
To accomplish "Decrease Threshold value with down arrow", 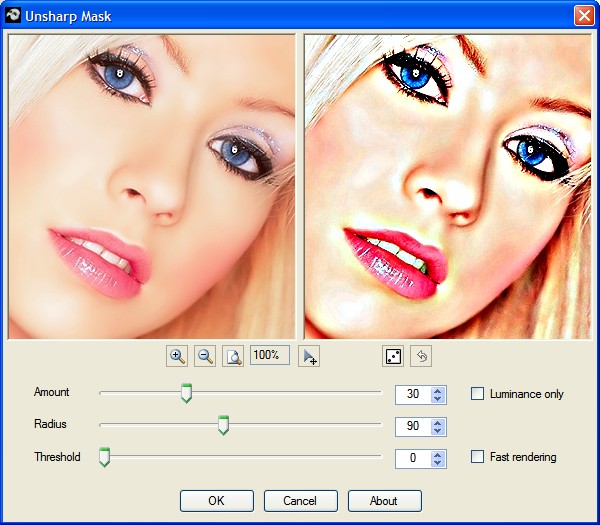I will 438,463.
